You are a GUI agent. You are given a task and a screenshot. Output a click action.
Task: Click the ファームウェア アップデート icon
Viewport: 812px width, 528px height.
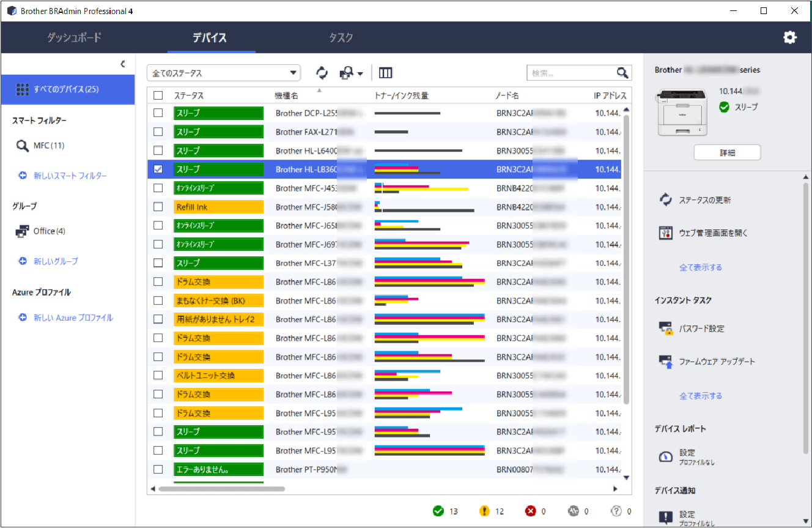click(x=666, y=362)
